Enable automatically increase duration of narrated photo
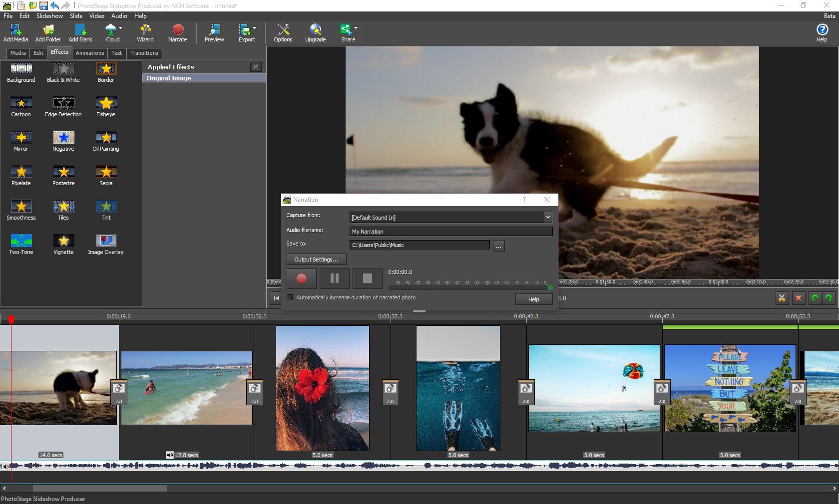Screen dimensions: 839x504 point(290,297)
